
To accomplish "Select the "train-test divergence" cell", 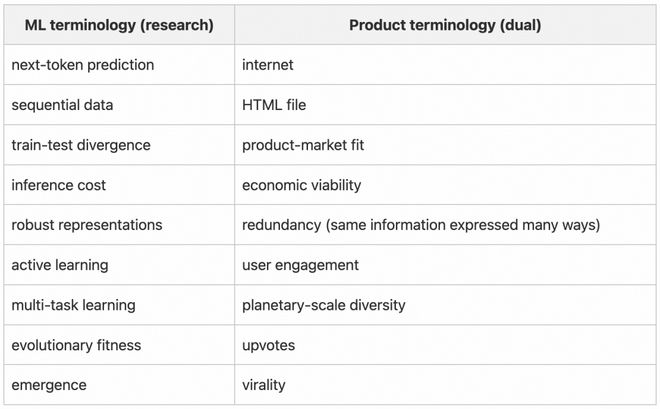I will click(x=81, y=145).
